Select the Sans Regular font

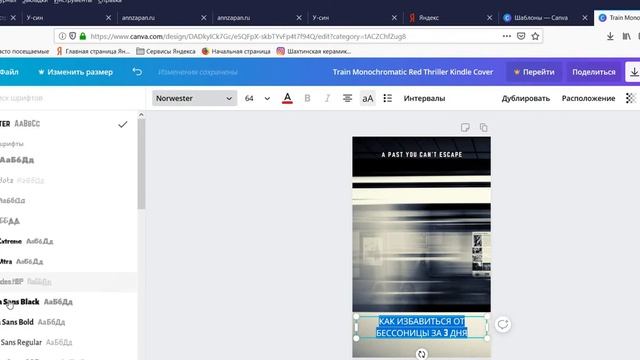click(36, 342)
